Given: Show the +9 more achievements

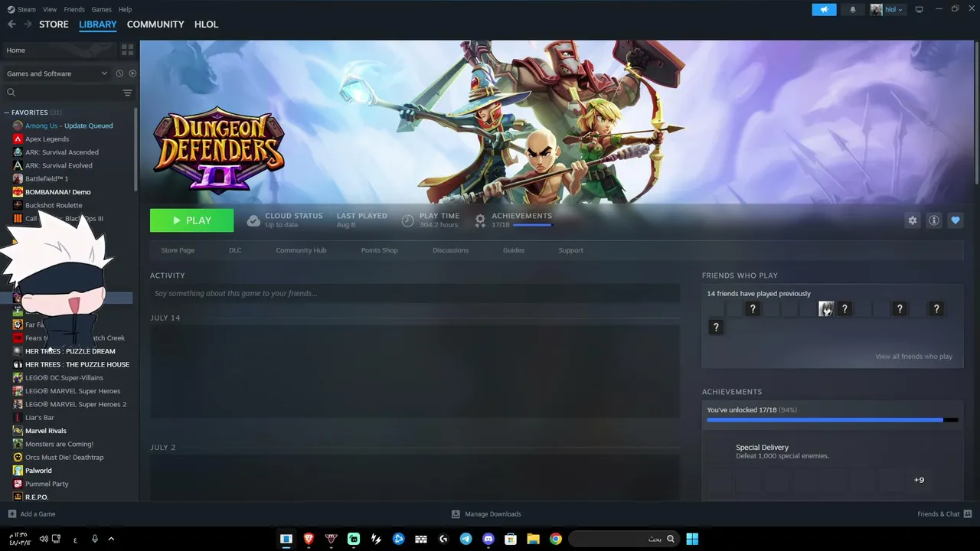Looking at the screenshot, I should click(919, 480).
